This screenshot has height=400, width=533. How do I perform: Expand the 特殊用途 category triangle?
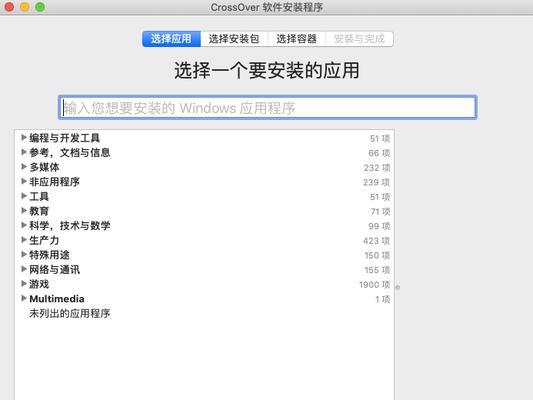24,255
